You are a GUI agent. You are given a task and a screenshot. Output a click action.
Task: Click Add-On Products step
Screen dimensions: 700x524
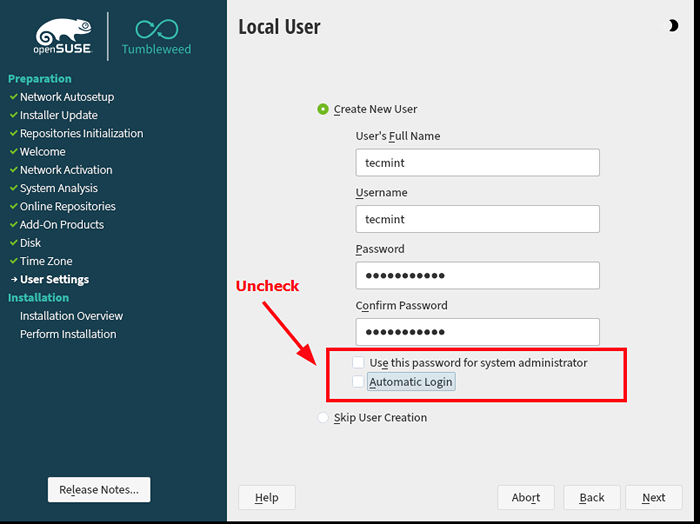[x=62, y=225]
